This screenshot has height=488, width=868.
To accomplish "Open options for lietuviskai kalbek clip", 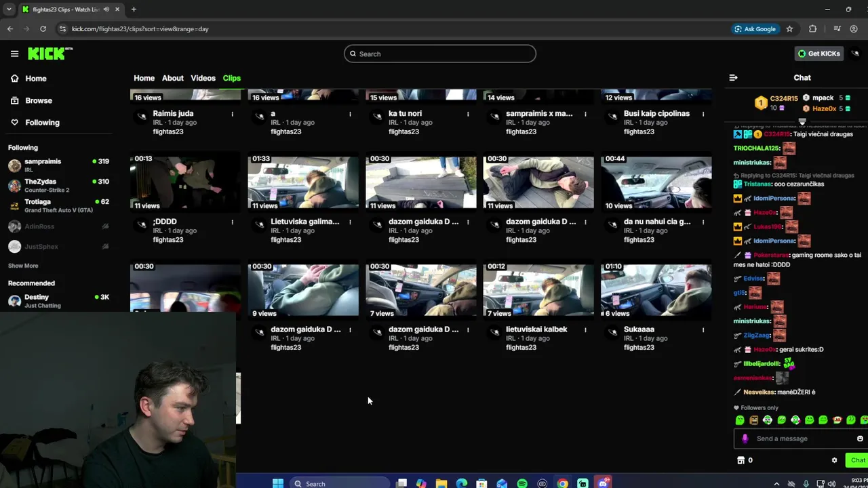I will 585,329.
